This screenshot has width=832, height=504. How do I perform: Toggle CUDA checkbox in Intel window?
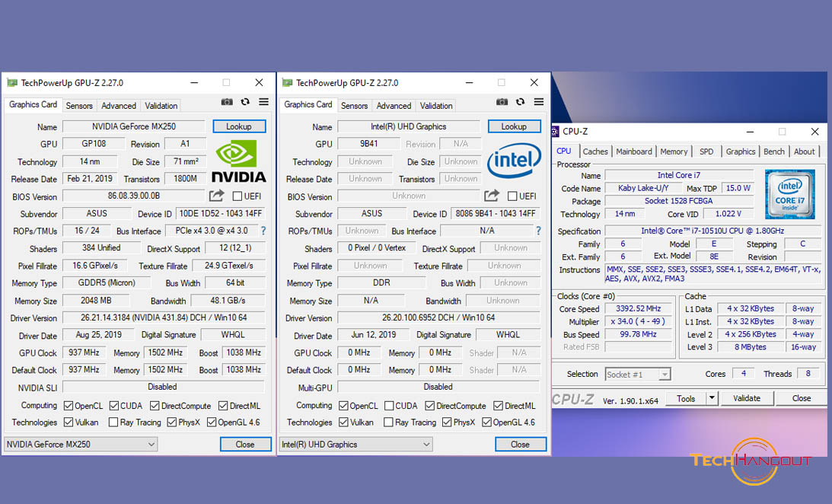[x=389, y=406]
